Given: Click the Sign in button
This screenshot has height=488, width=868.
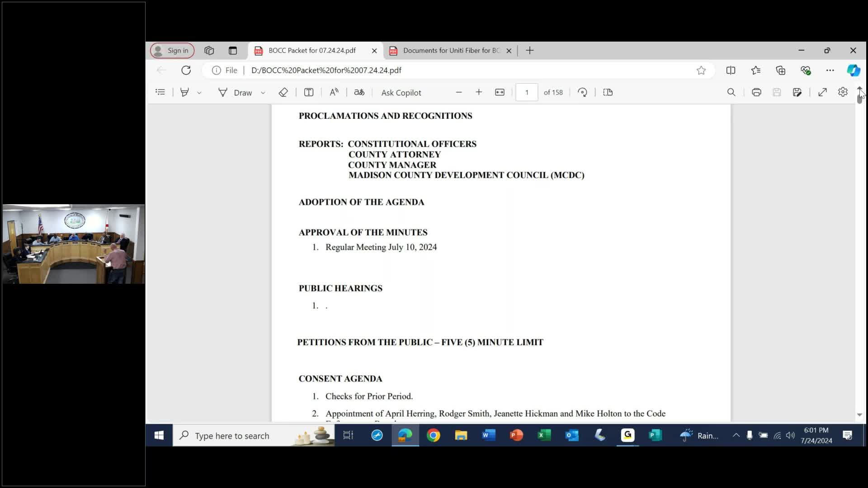Looking at the screenshot, I should point(172,51).
